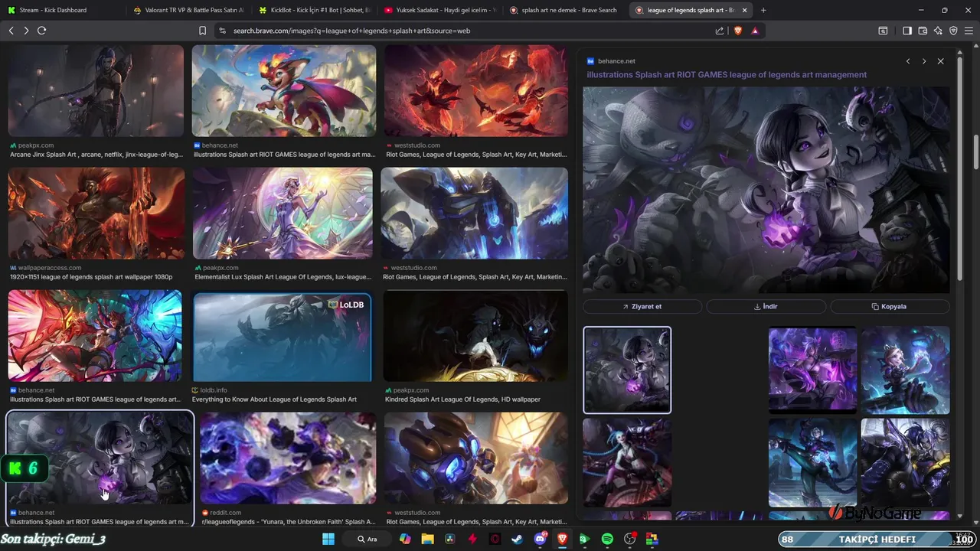Open the site settings icon in address bar

tap(222, 31)
